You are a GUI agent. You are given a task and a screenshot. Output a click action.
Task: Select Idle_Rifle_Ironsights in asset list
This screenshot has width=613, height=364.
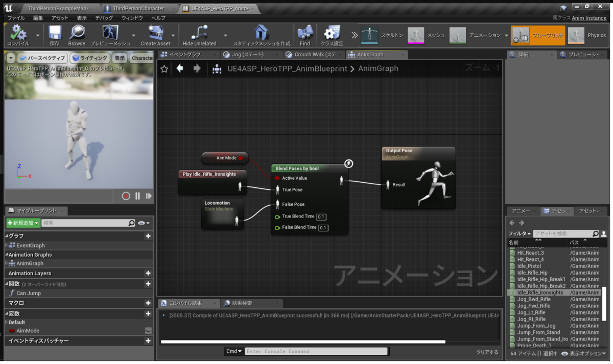pos(540,293)
